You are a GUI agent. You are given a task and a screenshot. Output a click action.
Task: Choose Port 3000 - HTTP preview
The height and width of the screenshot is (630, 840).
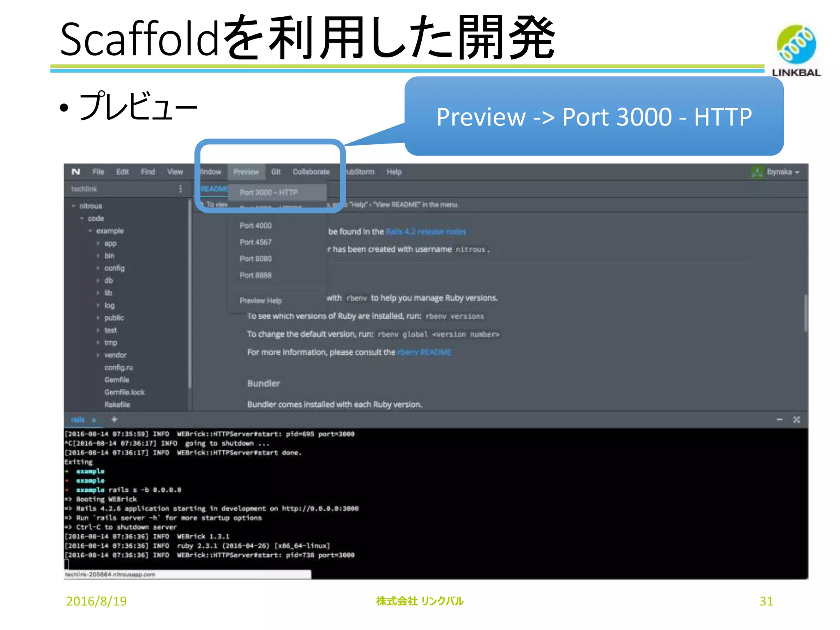point(278,192)
